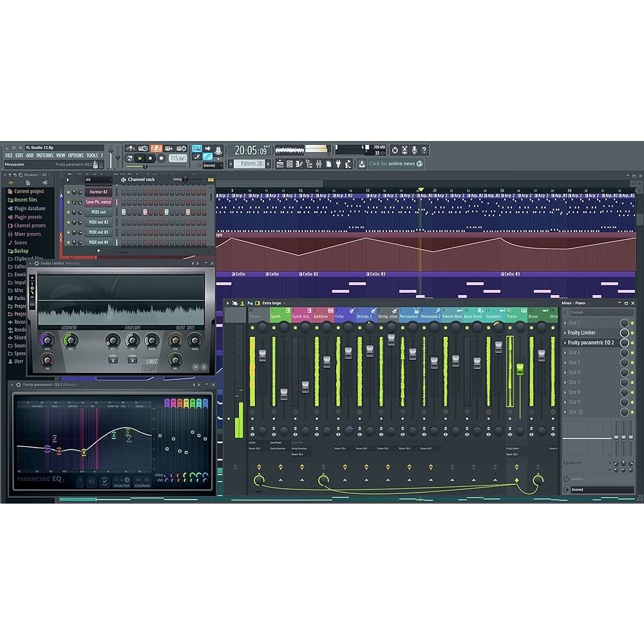644x644 pixels.
Task: Click the record button in transport
Action: pyautogui.click(x=161, y=158)
